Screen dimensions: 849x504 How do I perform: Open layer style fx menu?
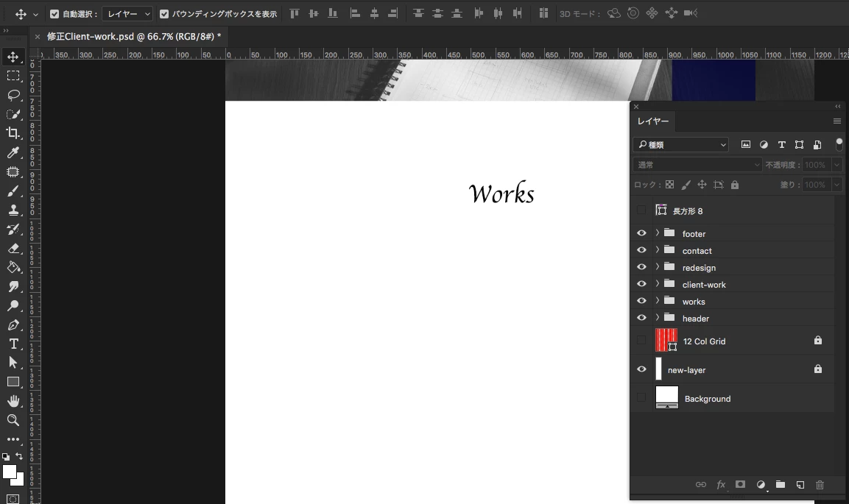pyautogui.click(x=721, y=485)
